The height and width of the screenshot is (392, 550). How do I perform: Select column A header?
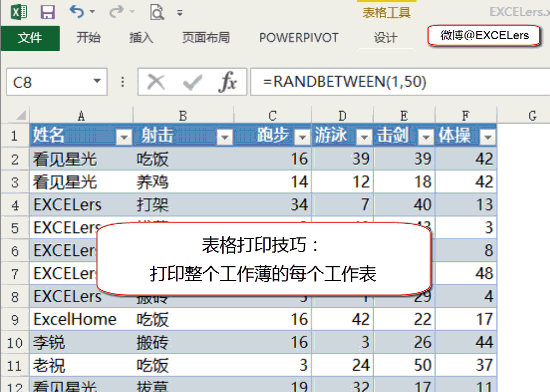point(81,116)
